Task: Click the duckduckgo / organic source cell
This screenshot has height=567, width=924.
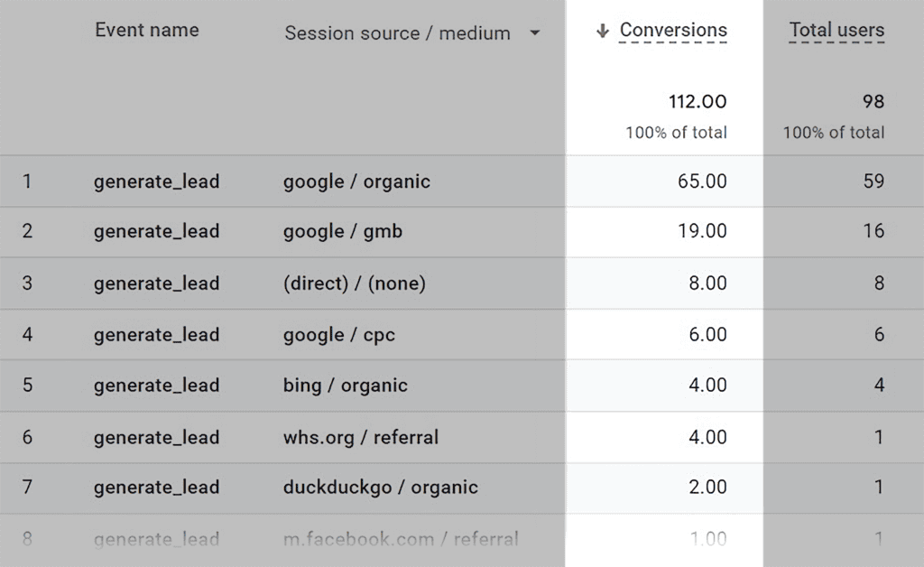Action: [x=381, y=488]
